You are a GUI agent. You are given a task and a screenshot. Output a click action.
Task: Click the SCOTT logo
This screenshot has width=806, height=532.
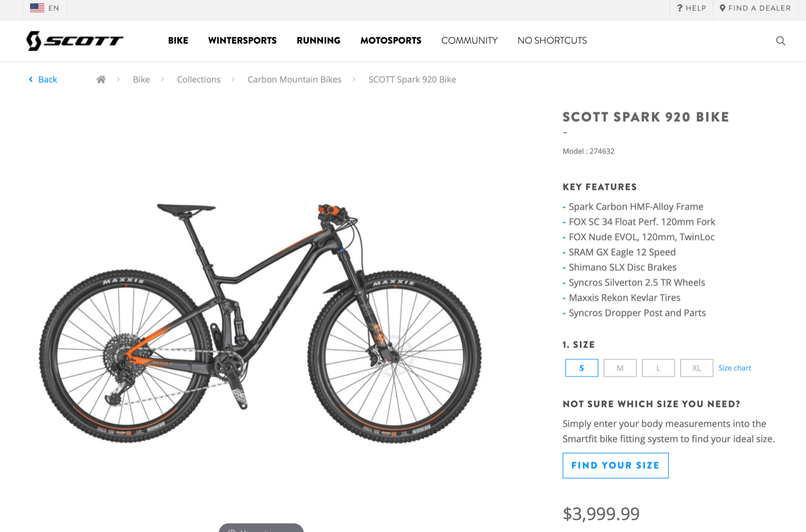[75, 41]
